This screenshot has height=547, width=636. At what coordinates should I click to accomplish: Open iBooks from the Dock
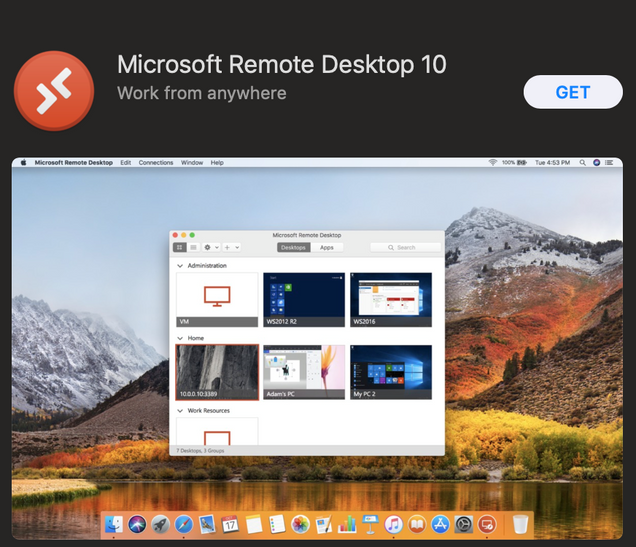(417, 525)
